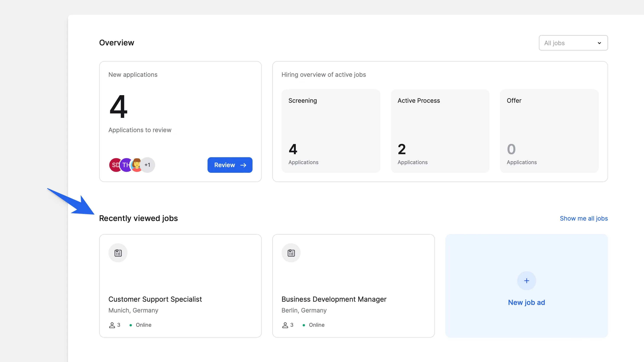Image resolution: width=644 pixels, height=362 pixels.
Task: Open the Offer applications card
Action: pos(549,131)
